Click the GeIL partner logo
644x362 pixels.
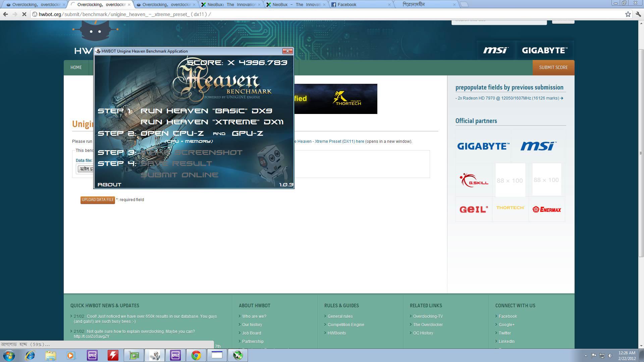(x=474, y=209)
